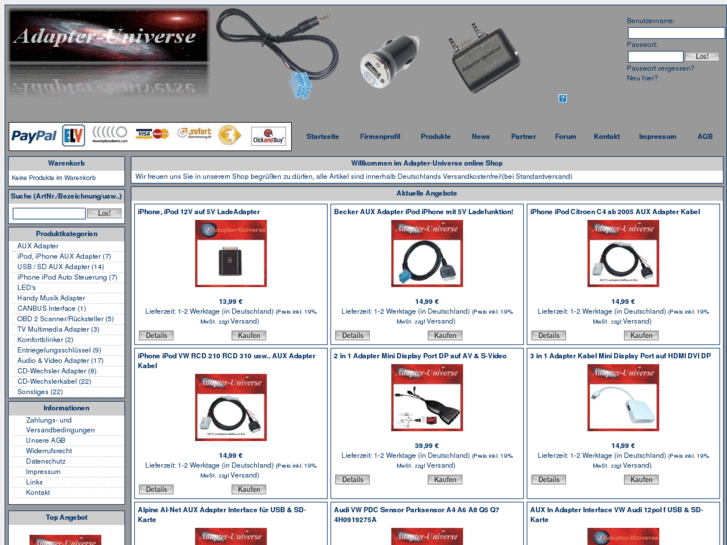Image resolution: width=727 pixels, height=545 pixels.
Task: Open Audio & Video Adapter (17) category
Action: coord(60,360)
